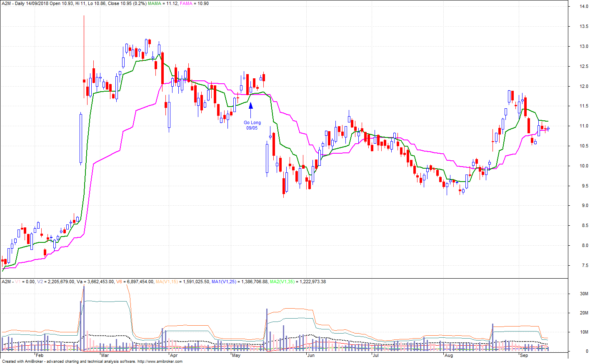Click the 'V6 = 6,897,454.00' volume label
The width and height of the screenshot is (590, 364).
point(135,282)
